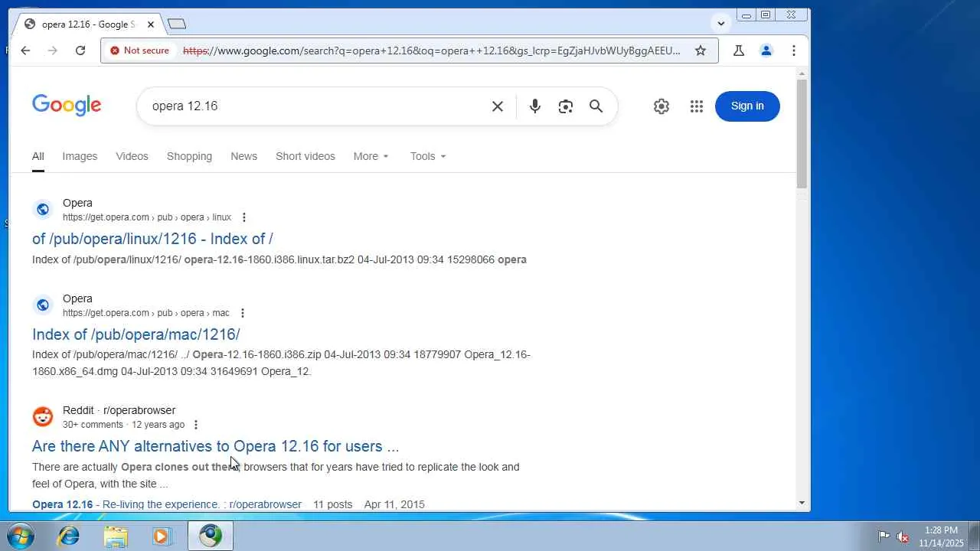Close the opera 12.16 tab
The width and height of the screenshot is (980, 551).
click(151, 24)
